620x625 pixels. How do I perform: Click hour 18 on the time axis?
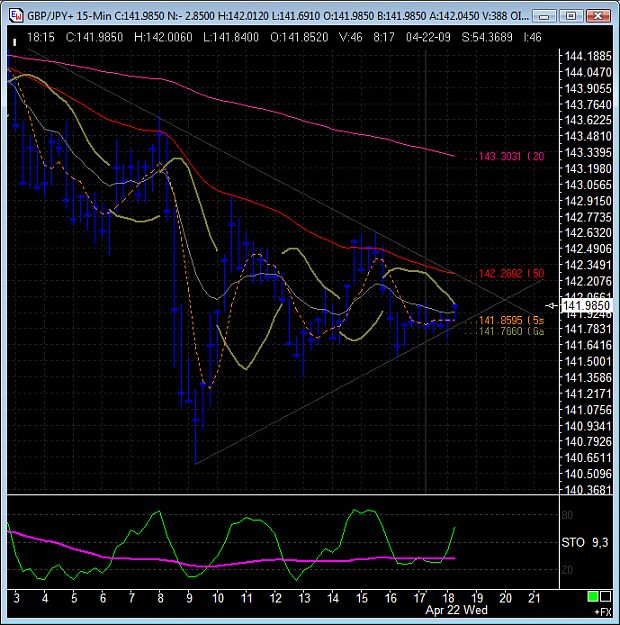(x=448, y=598)
